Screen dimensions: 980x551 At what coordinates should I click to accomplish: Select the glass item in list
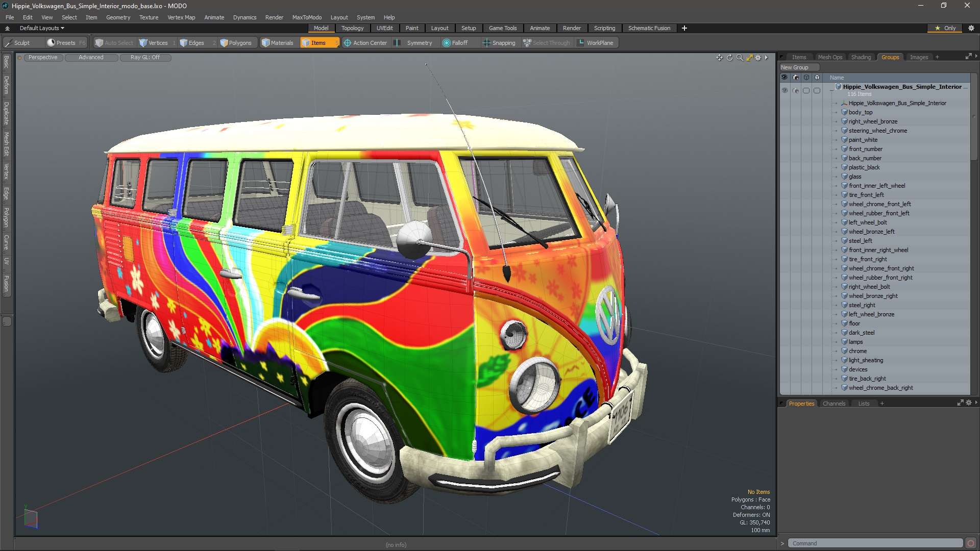click(855, 177)
